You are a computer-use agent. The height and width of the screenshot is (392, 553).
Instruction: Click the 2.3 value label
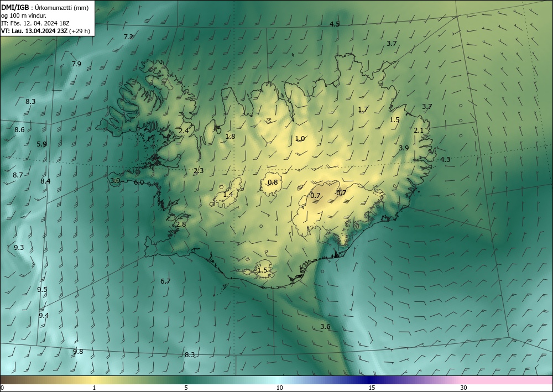[199, 171]
